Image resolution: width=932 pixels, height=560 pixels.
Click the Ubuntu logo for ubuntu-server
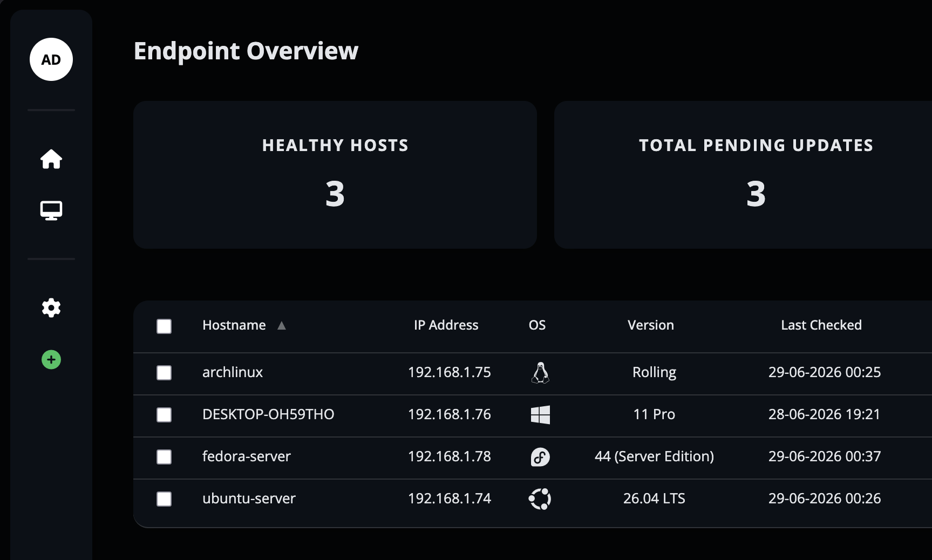pyautogui.click(x=540, y=499)
